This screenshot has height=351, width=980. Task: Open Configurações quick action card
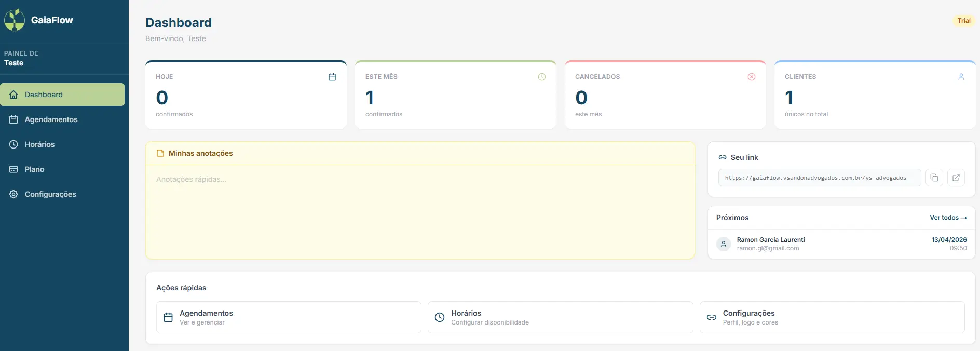pos(832,317)
